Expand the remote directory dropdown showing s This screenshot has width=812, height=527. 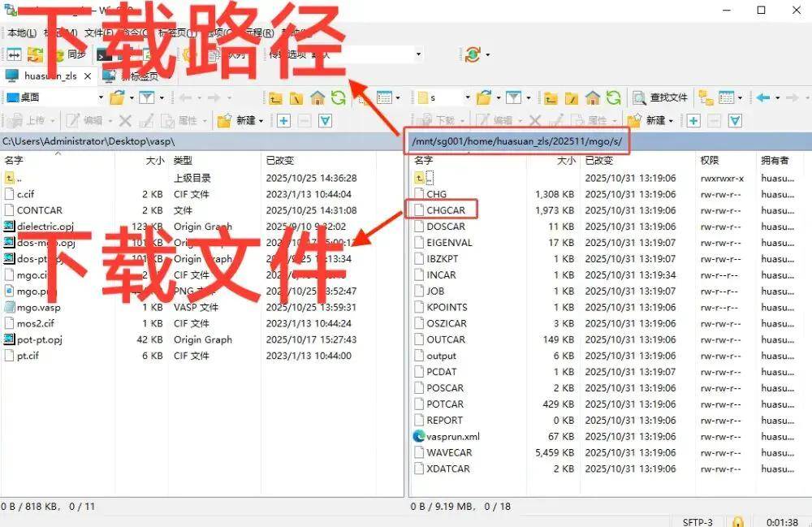point(468,97)
